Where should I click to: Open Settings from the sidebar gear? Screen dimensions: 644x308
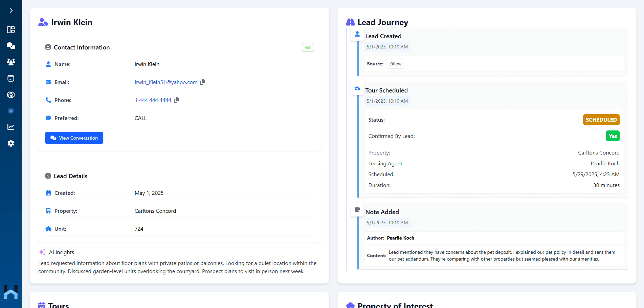pyautogui.click(x=11, y=143)
